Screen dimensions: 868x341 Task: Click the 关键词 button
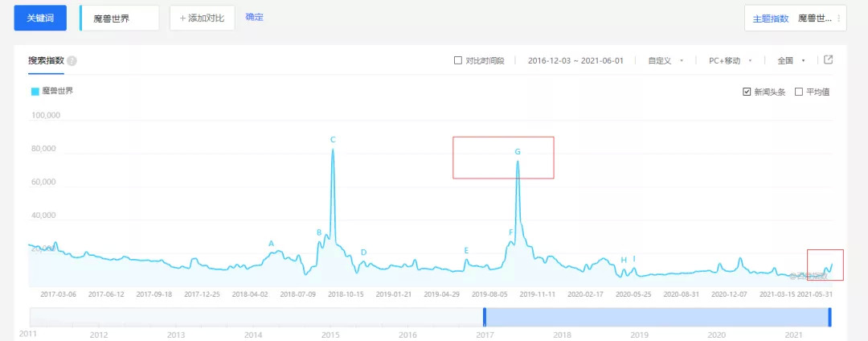coord(40,18)
